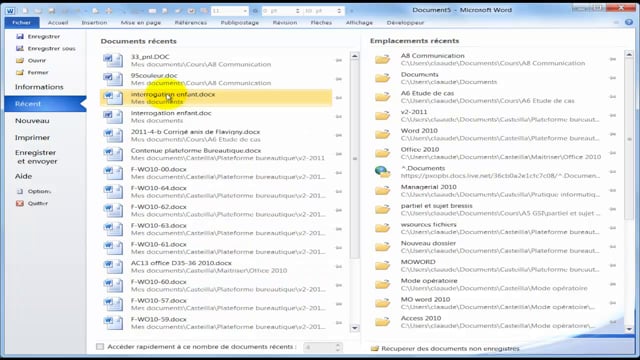Switch to the Insertion ribbon tab
The height and width of the screenshot is (360, 640).
click(x=94, y=22)
